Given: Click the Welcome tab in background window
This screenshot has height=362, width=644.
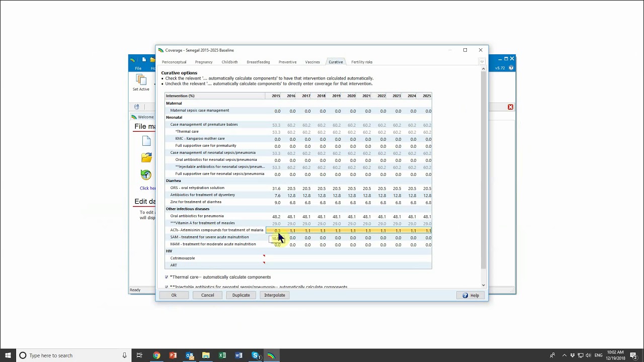Looking at the screenshot, I should pos(142,117).
